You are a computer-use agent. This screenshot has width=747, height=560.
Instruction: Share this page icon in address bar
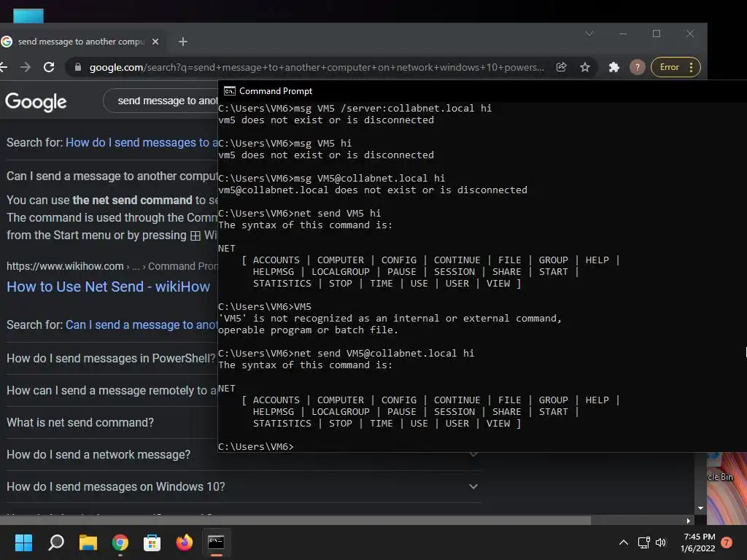[x=562, y=67]
